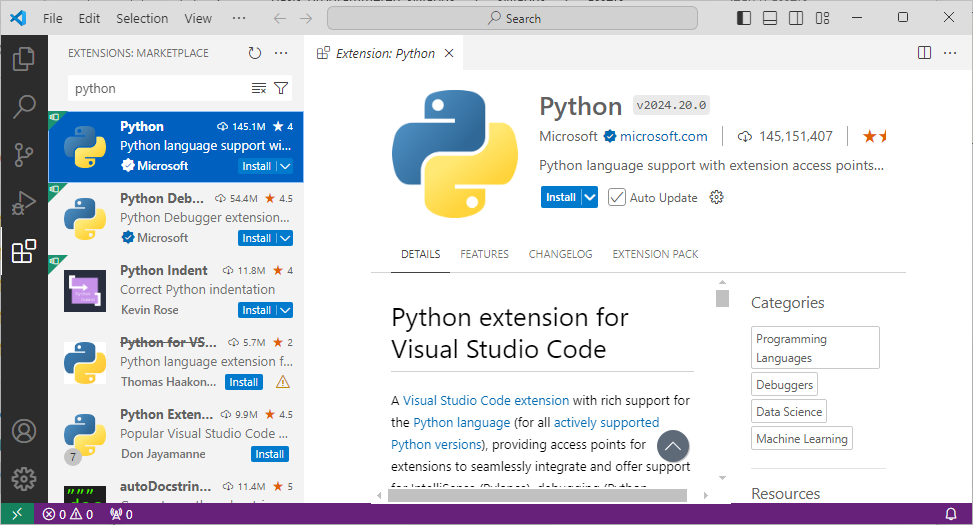Open the Python extension settings gear

click(x=717, y=197)
